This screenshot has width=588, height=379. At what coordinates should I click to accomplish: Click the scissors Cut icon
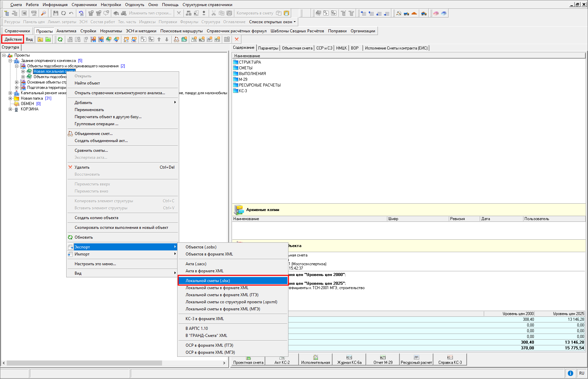[x=213, y=13]
